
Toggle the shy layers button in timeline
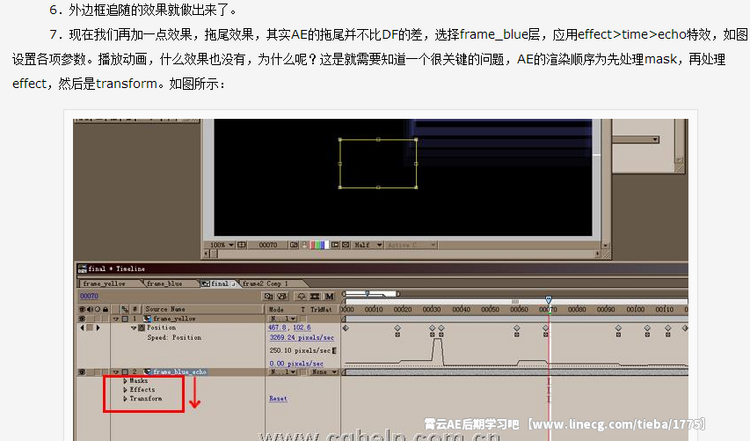(300, 296)
